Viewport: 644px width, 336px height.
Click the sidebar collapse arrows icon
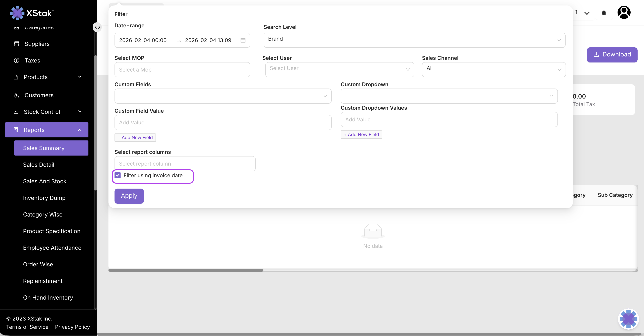[98, 27]
